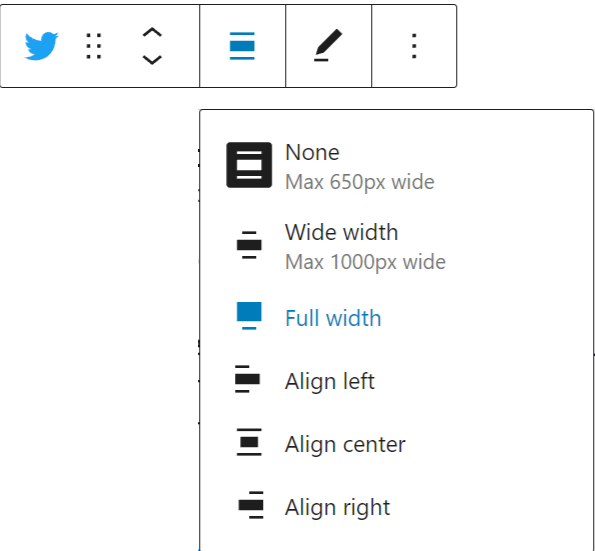Toggle the blue alignment toolbar button
595x551 pixels.
pyautogui.click(x=242, y=46)
